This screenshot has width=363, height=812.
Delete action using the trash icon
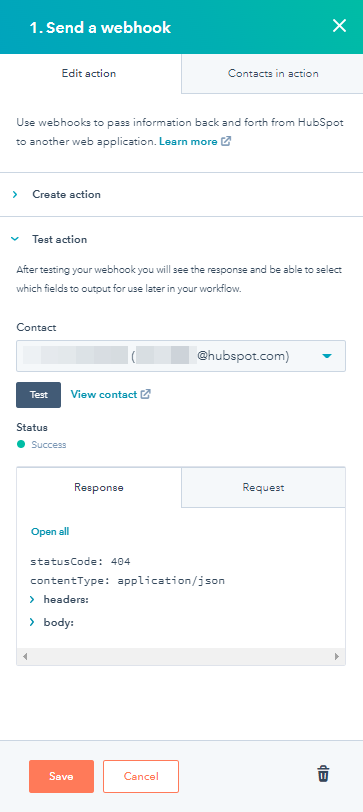323,774
